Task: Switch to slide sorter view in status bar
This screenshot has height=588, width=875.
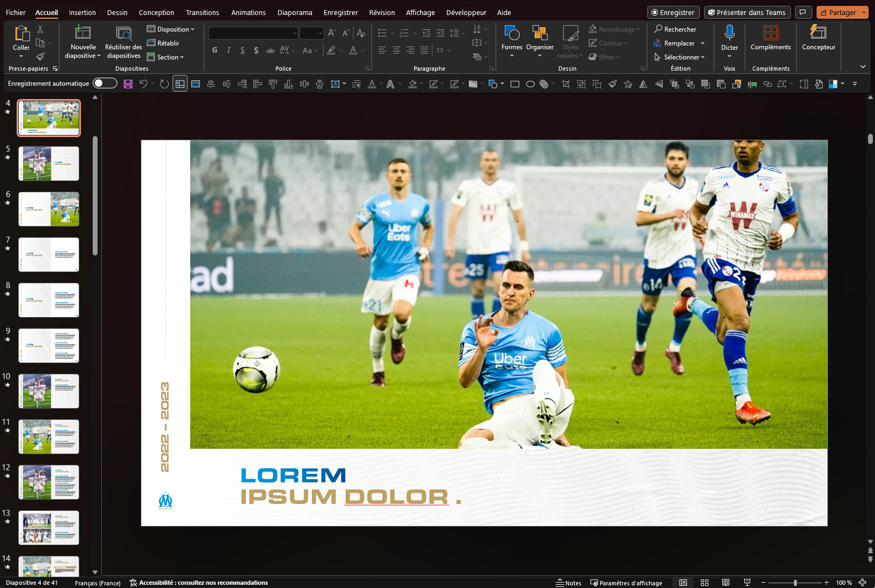Action: (x=705, y=583)
